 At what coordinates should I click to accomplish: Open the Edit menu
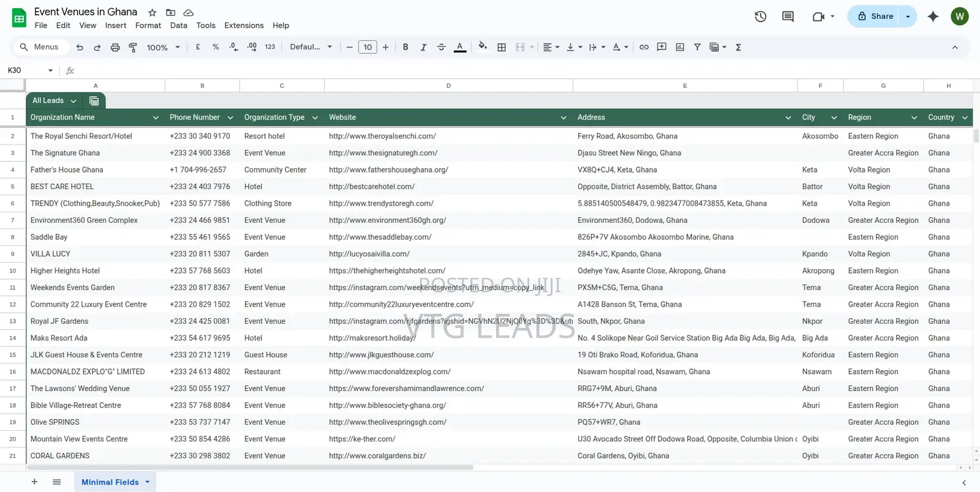[63, 26]
